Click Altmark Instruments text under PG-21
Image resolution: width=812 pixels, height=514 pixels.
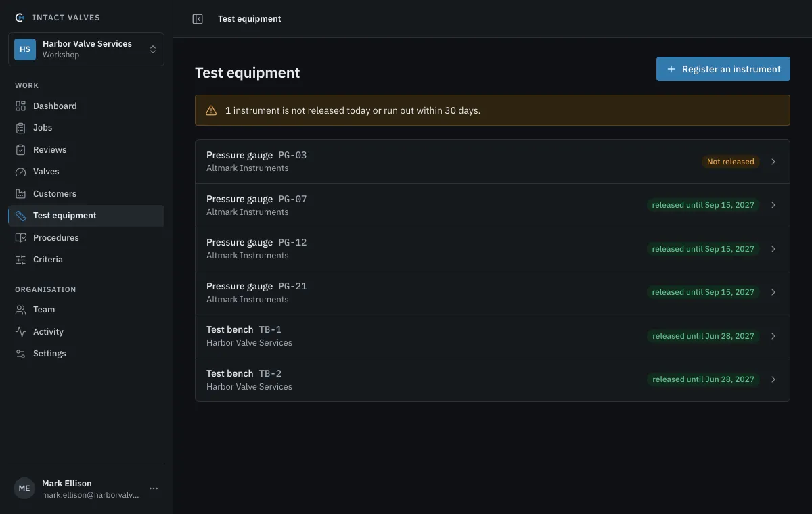pyautogui.click(x=247, y=300)
